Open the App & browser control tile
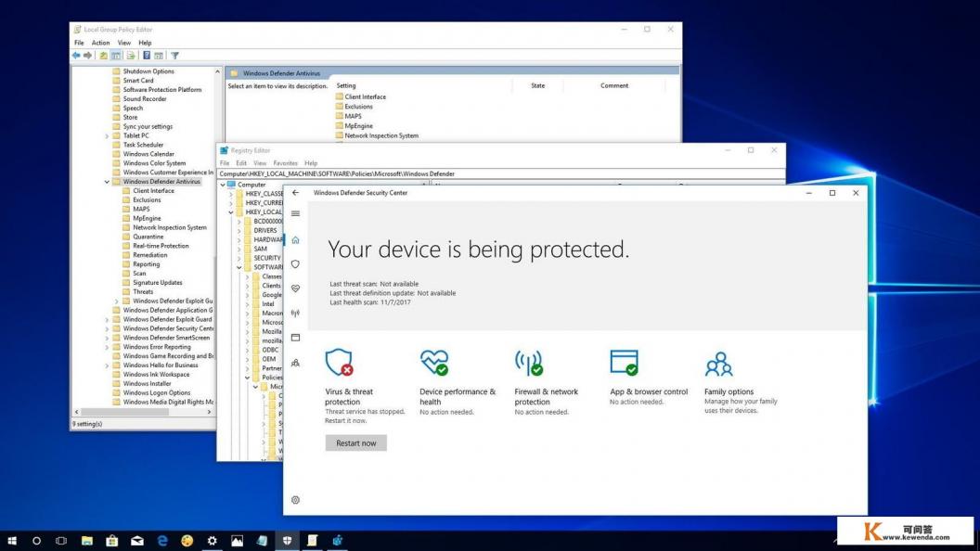980x551 pixels. [649, 377]
